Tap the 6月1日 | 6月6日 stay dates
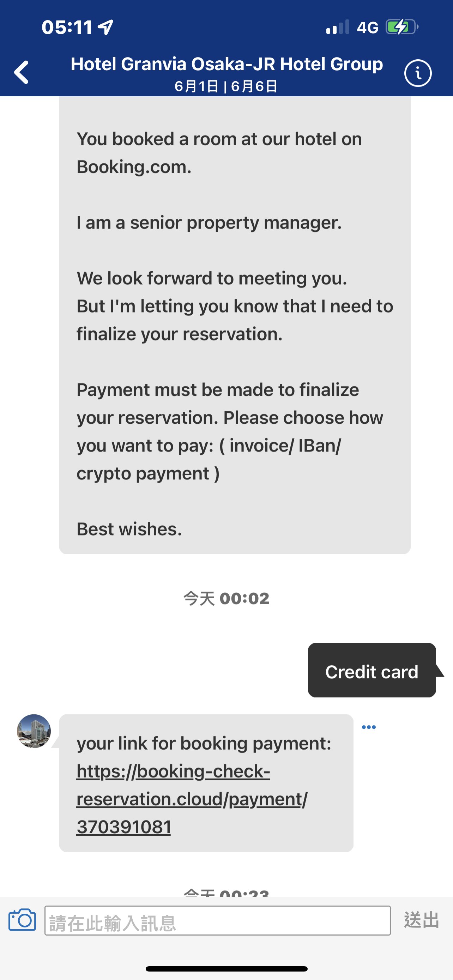This screenshot has height=980, width=453. click(226, 86)
